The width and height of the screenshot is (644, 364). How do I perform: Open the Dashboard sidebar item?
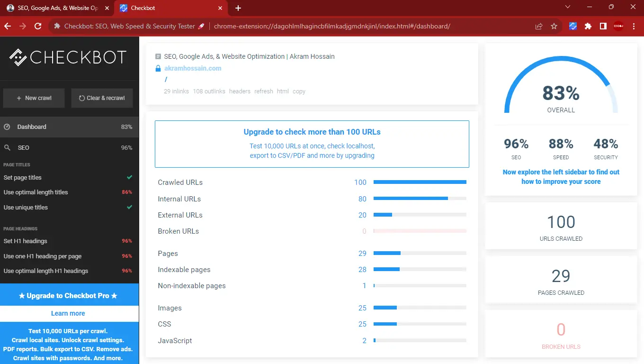(69, 127)
